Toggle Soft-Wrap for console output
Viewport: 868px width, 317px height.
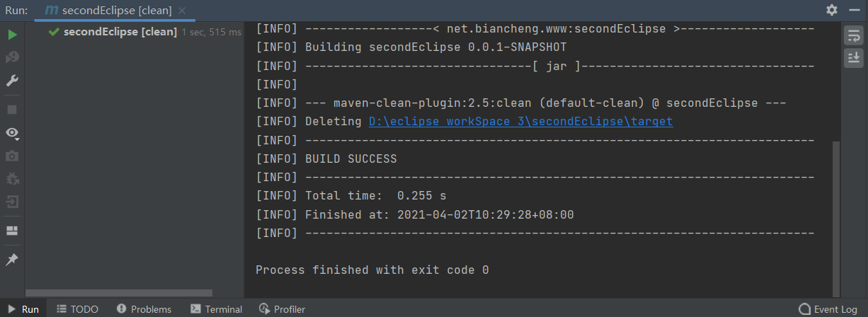853,36
